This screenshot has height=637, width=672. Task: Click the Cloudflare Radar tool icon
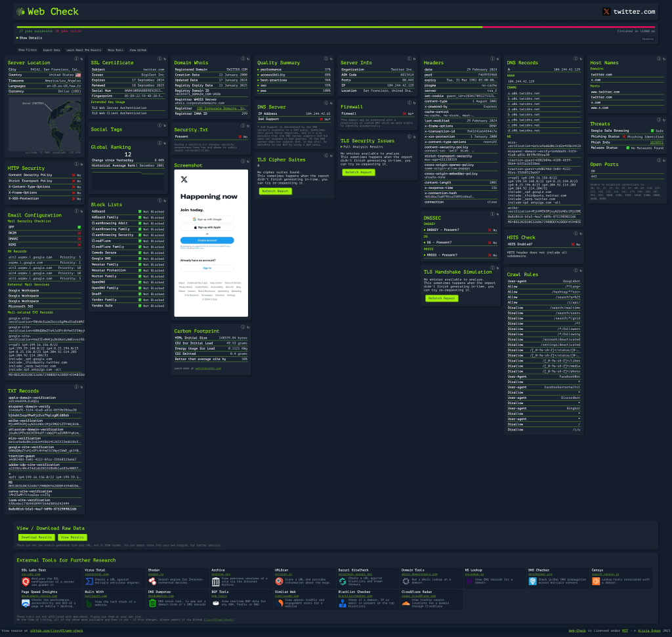(406, 602)
